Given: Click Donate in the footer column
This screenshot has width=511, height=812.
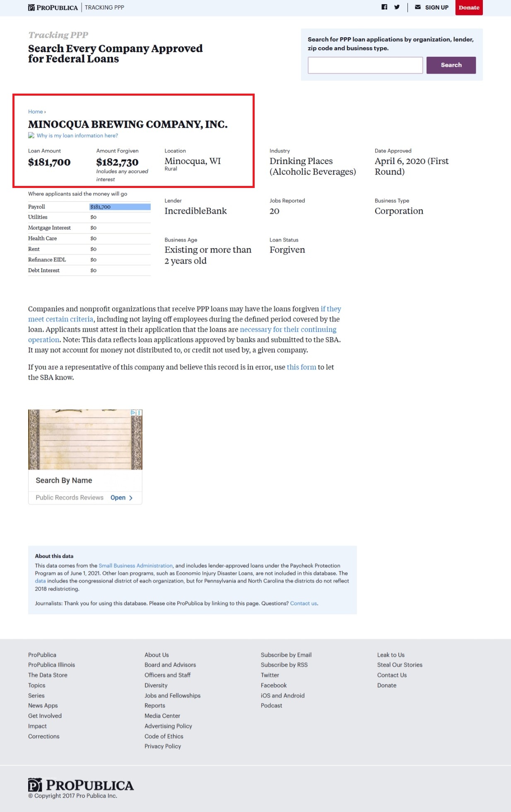Looking at the screenshot, I should (x=387, y=685).
